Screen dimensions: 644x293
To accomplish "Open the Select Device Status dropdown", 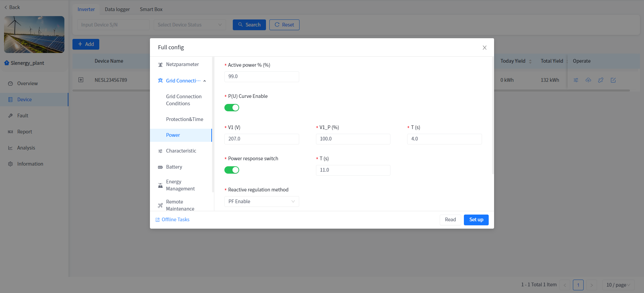I will click(190, 25).
